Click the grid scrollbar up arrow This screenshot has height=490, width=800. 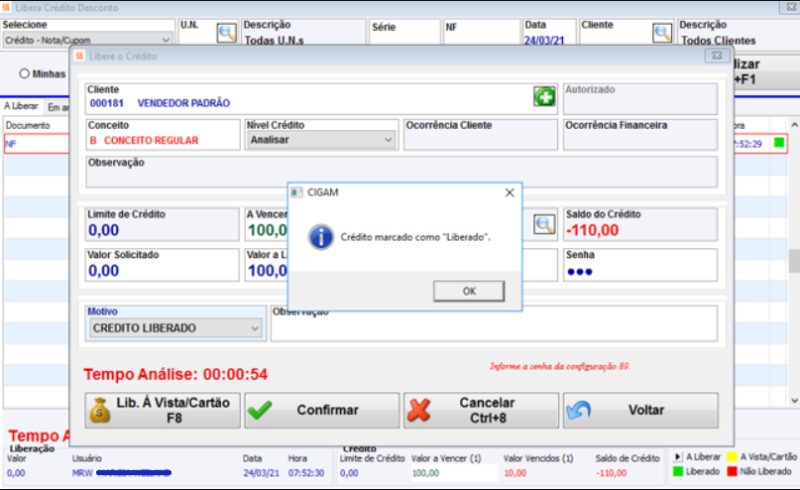(794, 125)
